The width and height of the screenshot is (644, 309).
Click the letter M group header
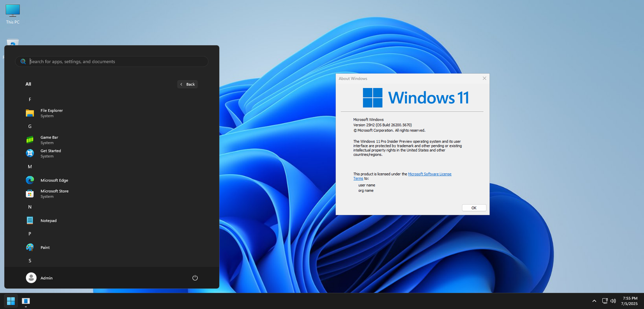click(30, 167)
